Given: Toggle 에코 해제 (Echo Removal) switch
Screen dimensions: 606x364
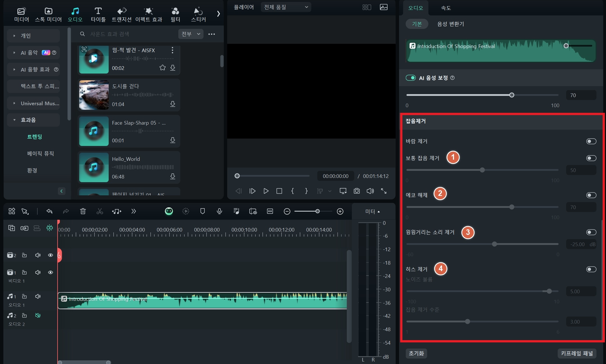Looking at the screenshot, I should click(x=591, y=195).
